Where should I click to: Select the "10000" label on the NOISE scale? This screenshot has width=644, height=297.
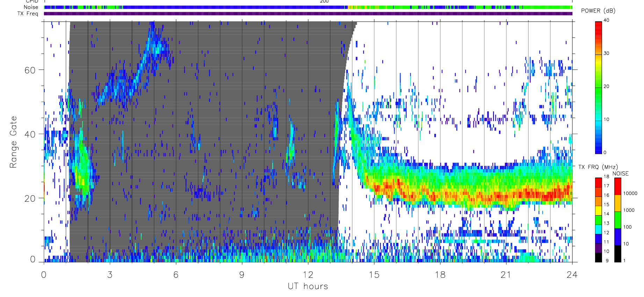tap(630, 193)
